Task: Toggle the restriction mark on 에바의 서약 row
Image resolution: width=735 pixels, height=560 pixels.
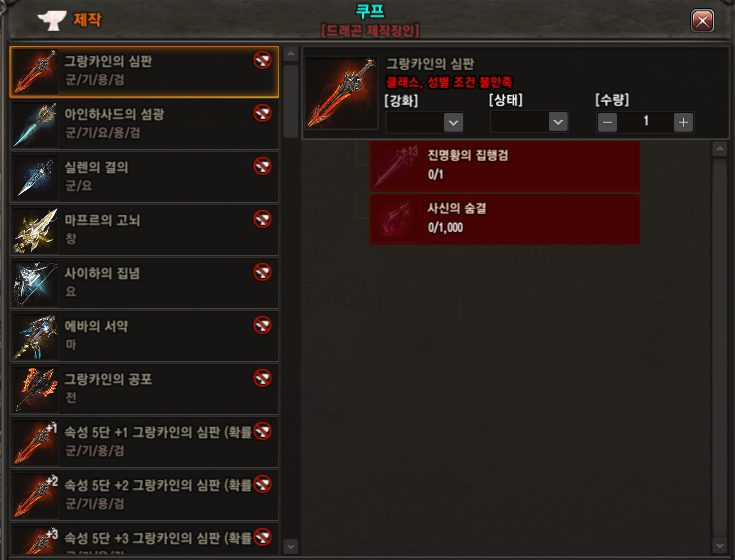Action: [x=262, y=325]
